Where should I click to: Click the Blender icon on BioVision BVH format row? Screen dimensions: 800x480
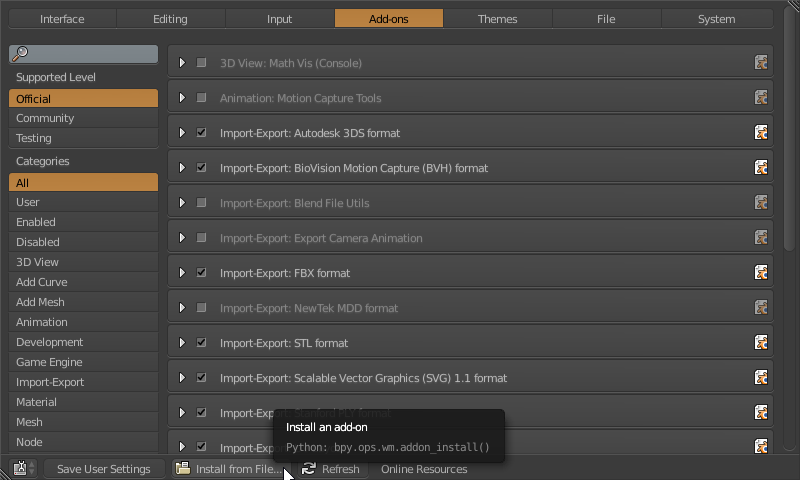[x=761, y=167]
